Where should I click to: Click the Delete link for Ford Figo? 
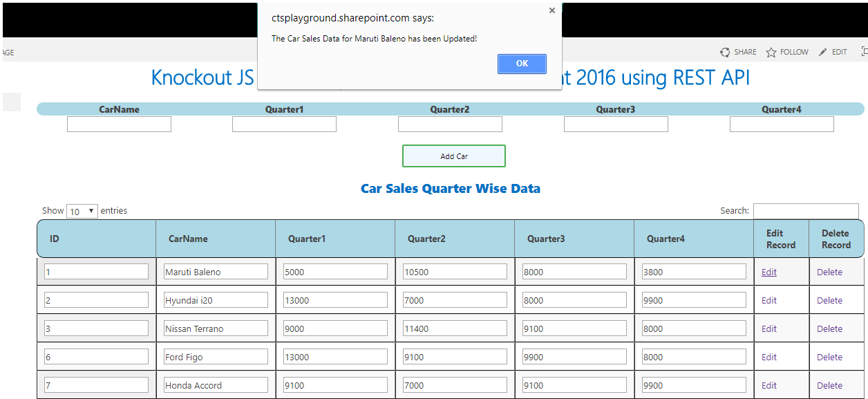829,357
